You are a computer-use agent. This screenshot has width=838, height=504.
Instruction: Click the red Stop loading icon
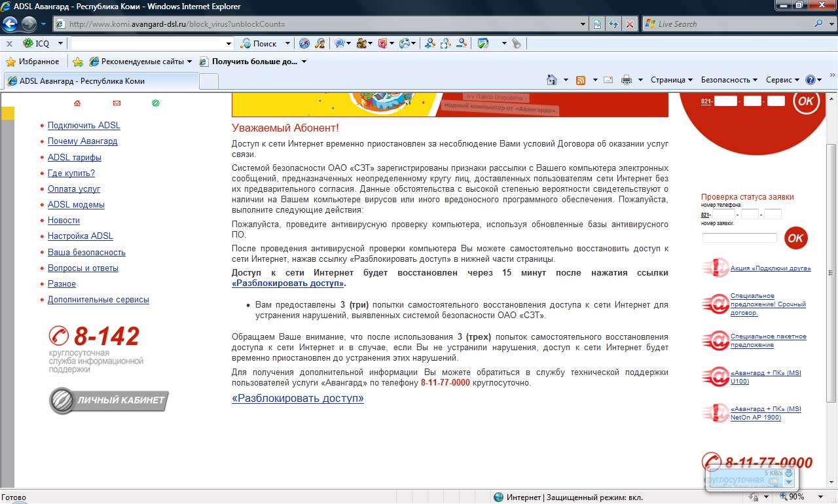point(629,24)
